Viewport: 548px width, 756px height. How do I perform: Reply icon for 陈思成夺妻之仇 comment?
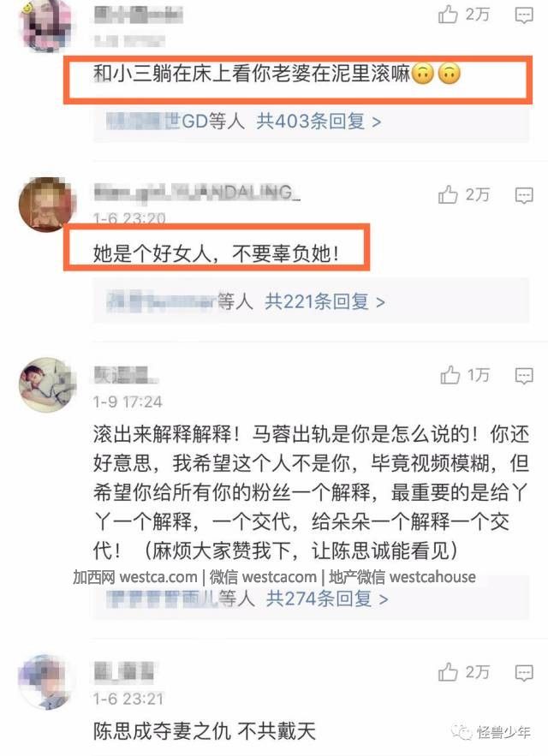524,673
